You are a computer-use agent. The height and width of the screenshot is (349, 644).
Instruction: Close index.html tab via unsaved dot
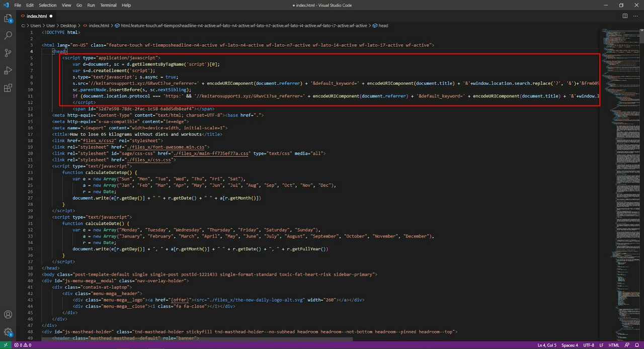[x=51, y=16]
